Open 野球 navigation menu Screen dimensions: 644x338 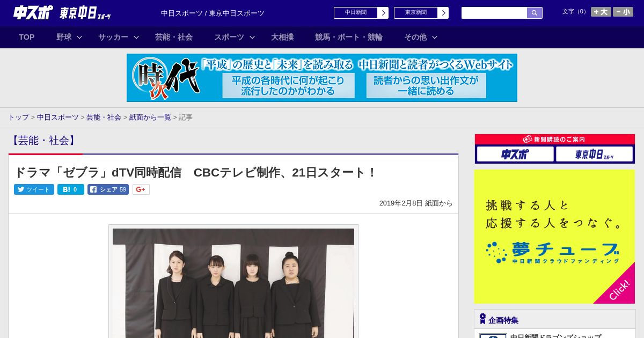point(64,37)
